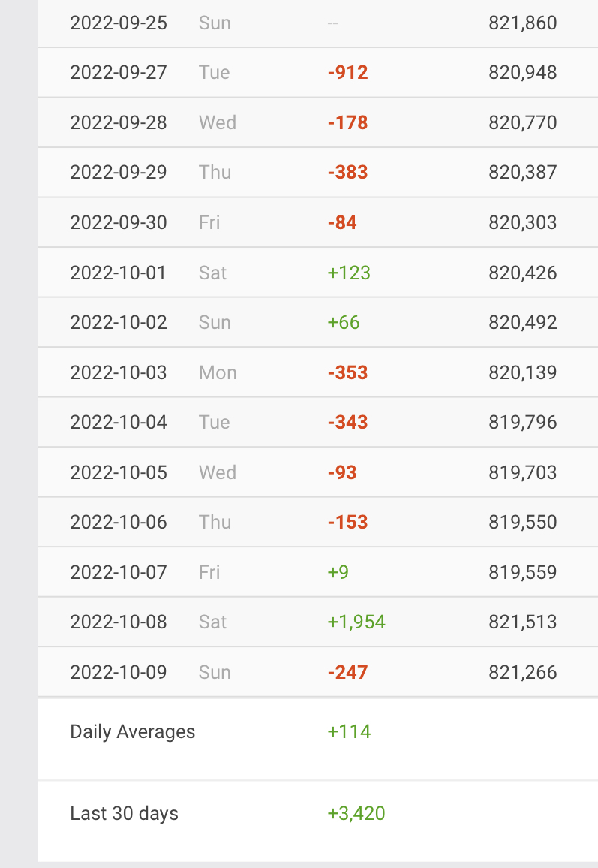Click the 2022-09-25 date cell

[119, 23]
